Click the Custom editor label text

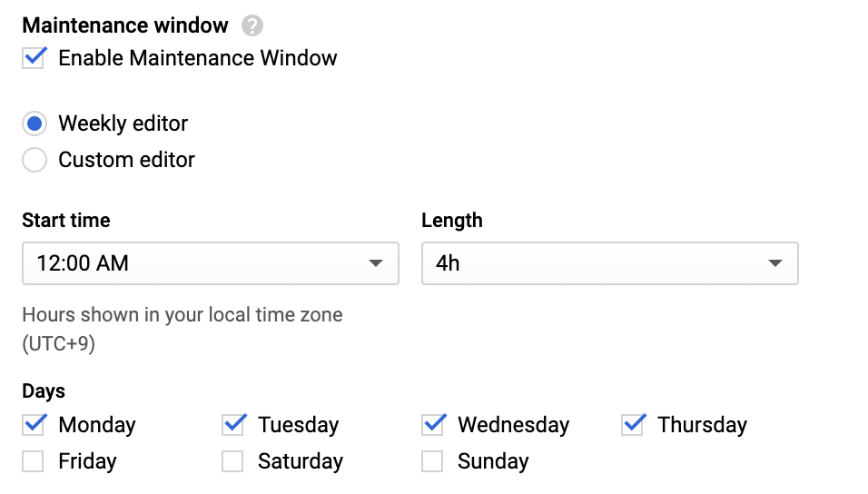[x=127, y=161]
